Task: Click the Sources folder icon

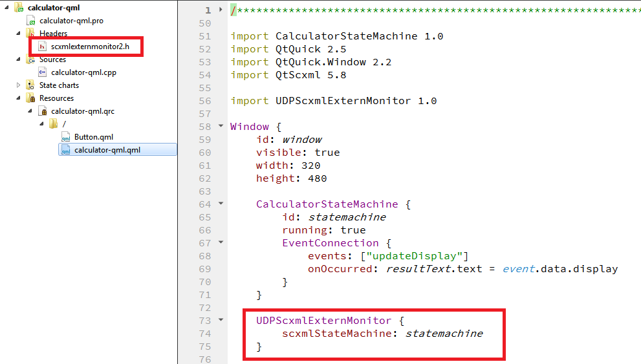Action: click(30, 59)
